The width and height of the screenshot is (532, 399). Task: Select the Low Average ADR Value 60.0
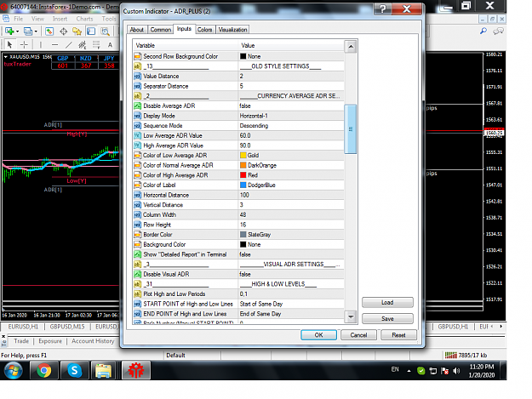pos(291,135)
